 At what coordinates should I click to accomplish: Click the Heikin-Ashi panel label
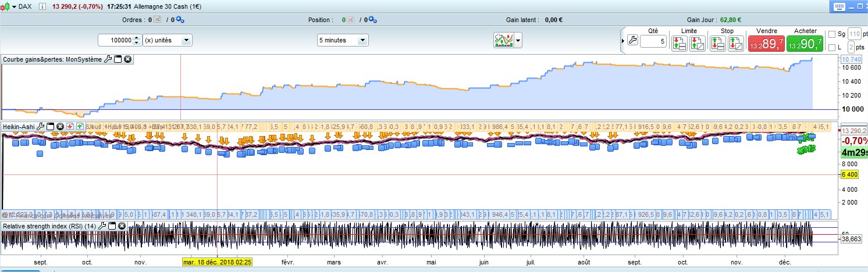pos(20,126)
